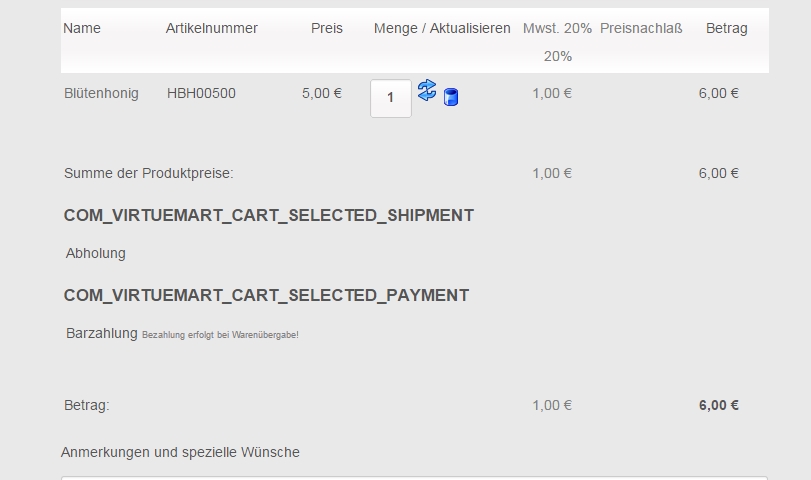
Task: Click the Mwst. 20% column header
Action: 557,28
